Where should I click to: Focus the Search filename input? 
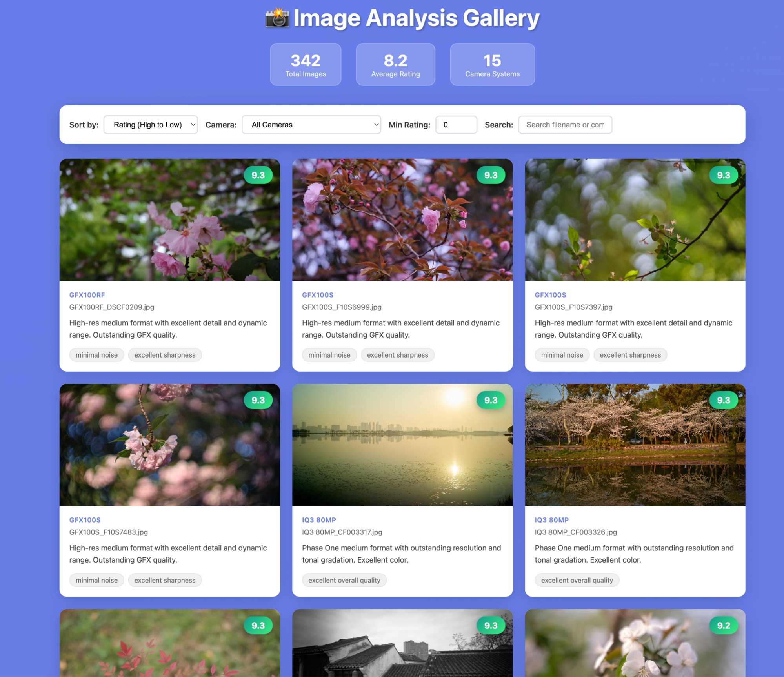[564, 125]
